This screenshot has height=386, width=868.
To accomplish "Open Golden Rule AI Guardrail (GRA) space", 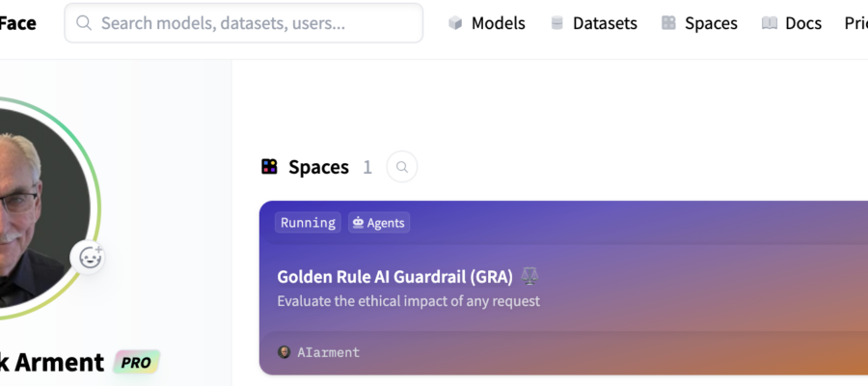I will [394, 276].
